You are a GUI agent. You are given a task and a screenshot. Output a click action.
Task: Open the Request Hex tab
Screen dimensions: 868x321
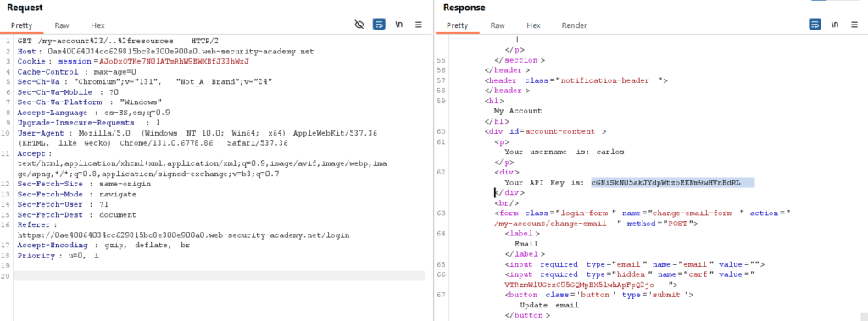pyautogui.click(x=98, y=25)
